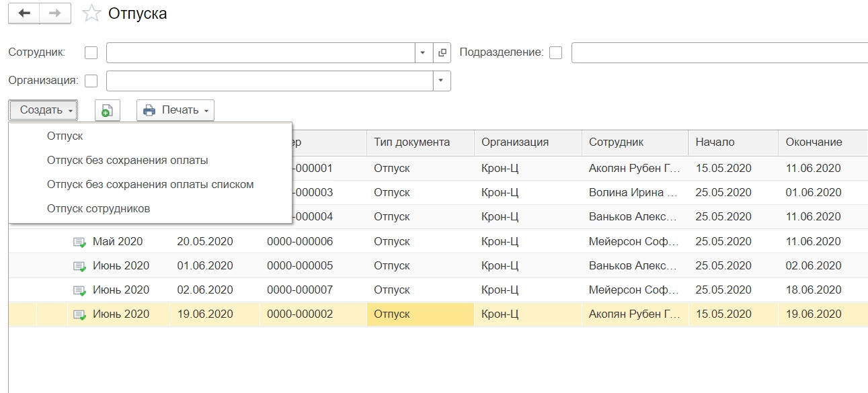Click posted document icon on row 0000-000007
This screenshot has width=868, height=393.
(x=79, y=290)
